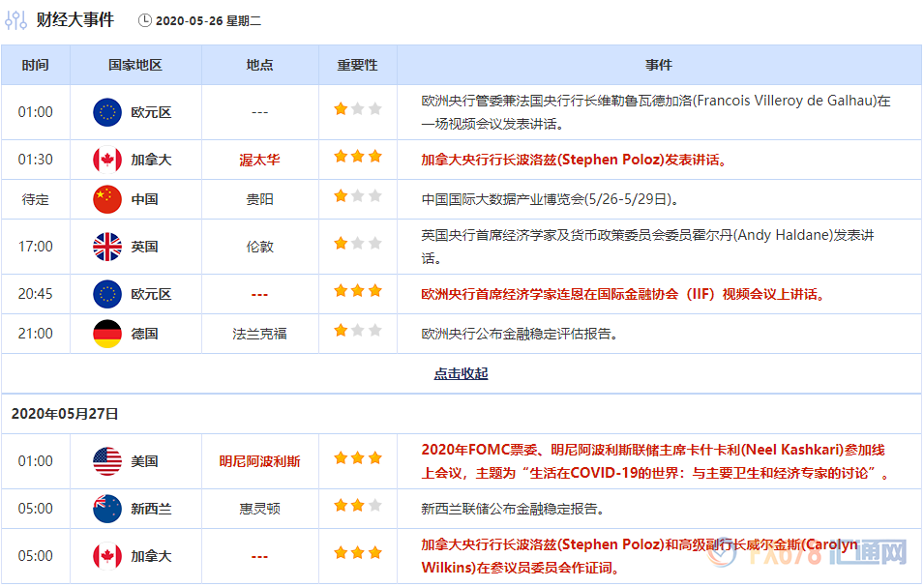The height and width of the screenshot is (587, 924).
Task: Click the 惠灵顿 location cell
Action: tap(260, 509)
